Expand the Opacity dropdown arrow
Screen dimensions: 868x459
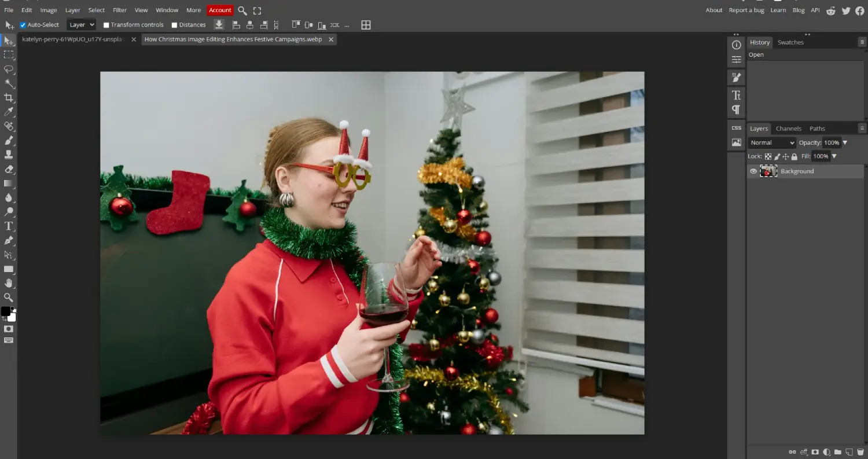[845, 143]
